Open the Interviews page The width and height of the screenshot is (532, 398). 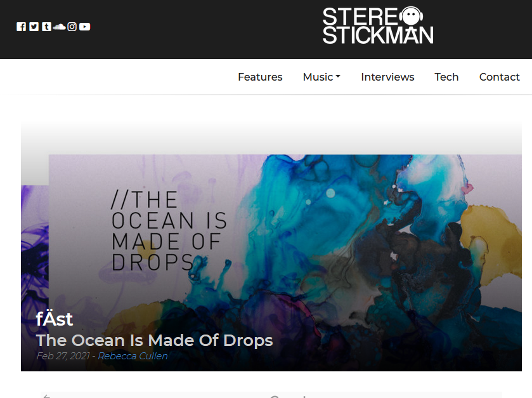(387, 77)
